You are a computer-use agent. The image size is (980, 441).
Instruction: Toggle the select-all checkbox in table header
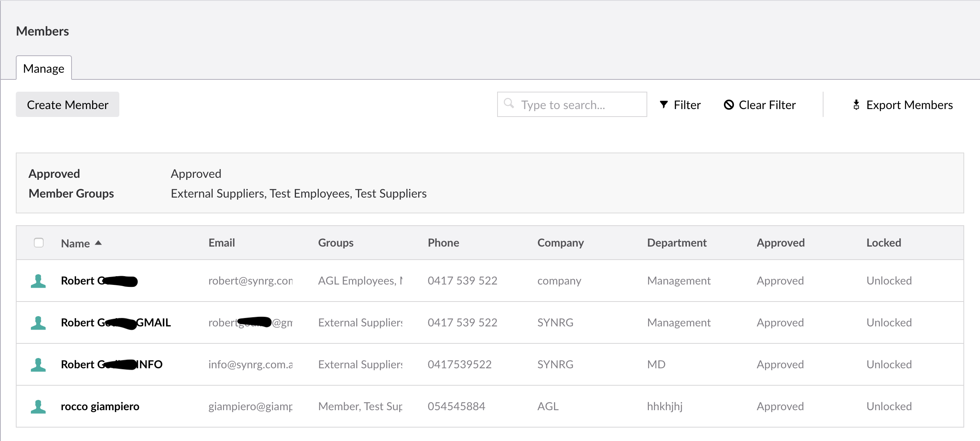[x=39, y=243]
